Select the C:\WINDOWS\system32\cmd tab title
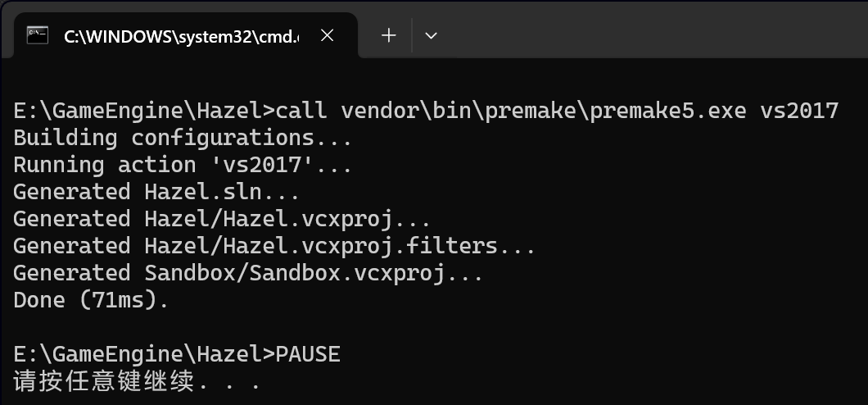This screenshot has height=405, width=868. click(x=182, y=36)
